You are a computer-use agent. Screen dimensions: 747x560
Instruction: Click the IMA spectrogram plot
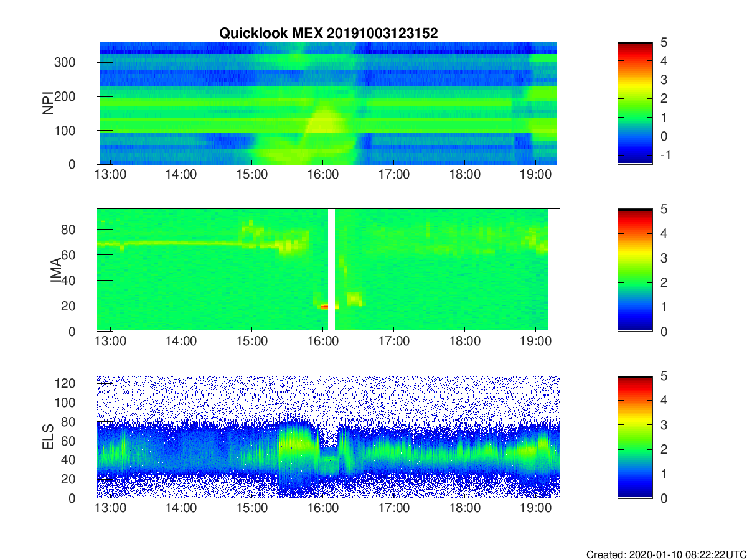(x=328, y=270)
